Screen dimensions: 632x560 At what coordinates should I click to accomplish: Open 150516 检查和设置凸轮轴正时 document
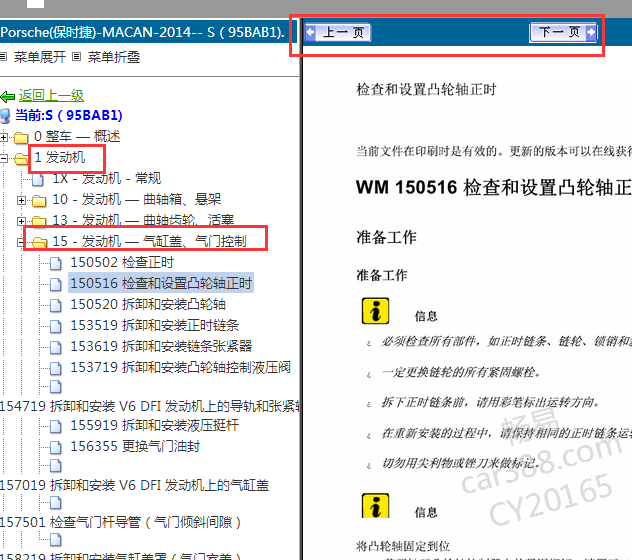161,283
